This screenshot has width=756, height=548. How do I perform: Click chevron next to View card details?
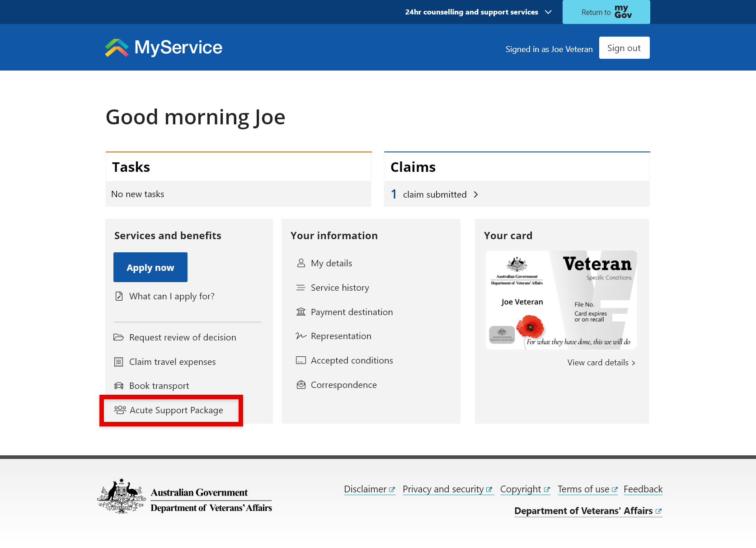(634, 363)
